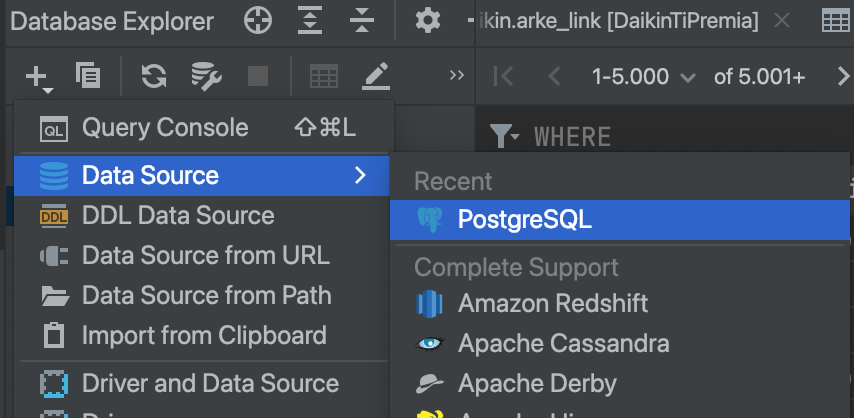Click the table view icon in toolbar

[x=322, y=76]
